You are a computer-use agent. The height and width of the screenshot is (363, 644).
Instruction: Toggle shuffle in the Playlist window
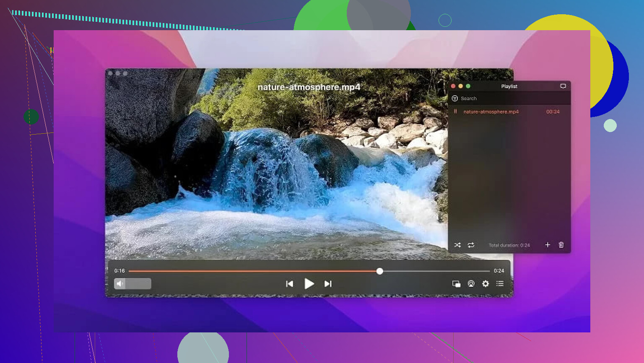coord(457,245)
